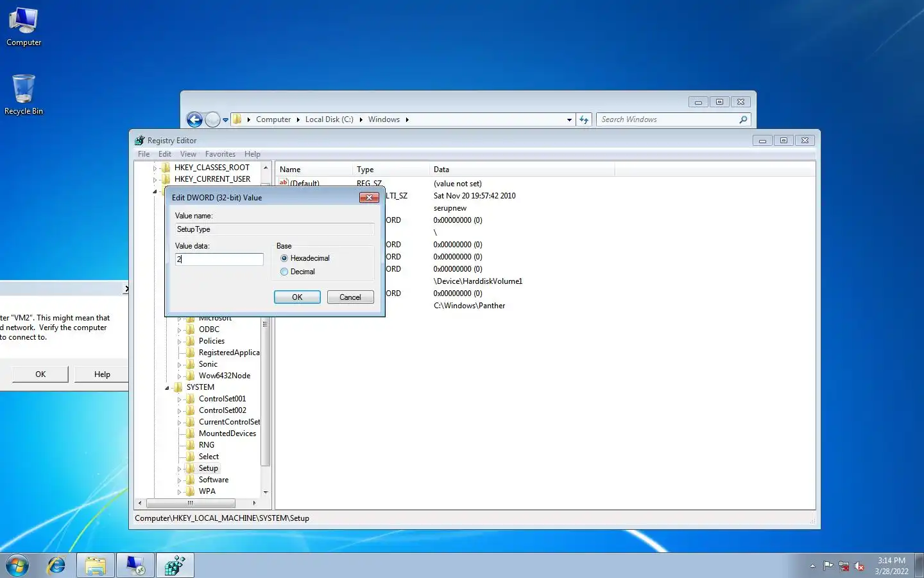Click the SYSTEM folder icon
Screen dimensions: 924x578
point(178,387)
